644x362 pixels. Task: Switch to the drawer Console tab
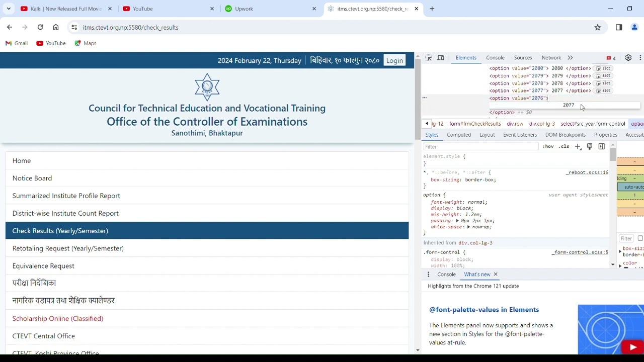[x=446, y=275]
